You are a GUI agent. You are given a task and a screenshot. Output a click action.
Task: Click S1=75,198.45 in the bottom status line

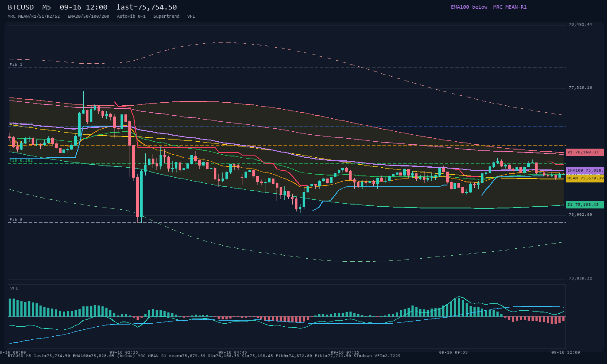coord(258,356)
